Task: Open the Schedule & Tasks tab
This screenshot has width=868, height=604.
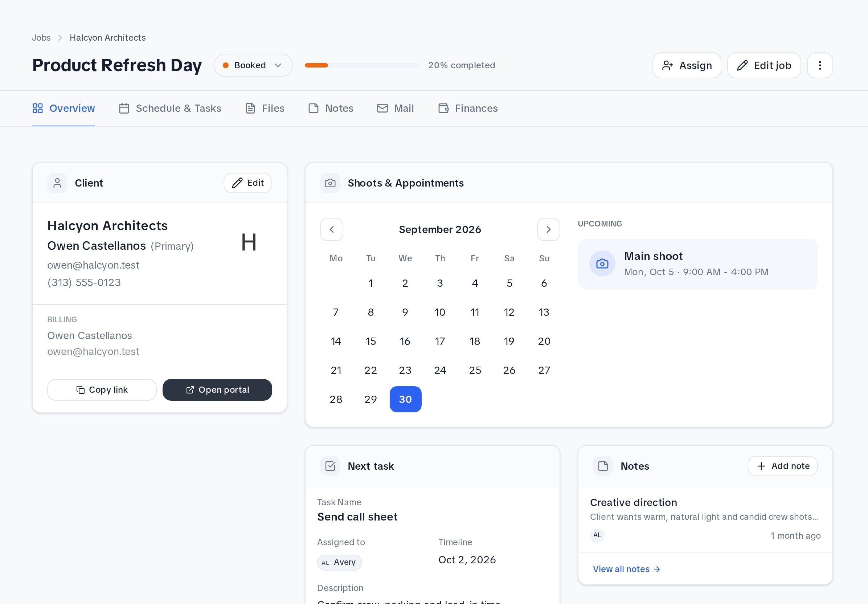Action: tap(170, 108)
